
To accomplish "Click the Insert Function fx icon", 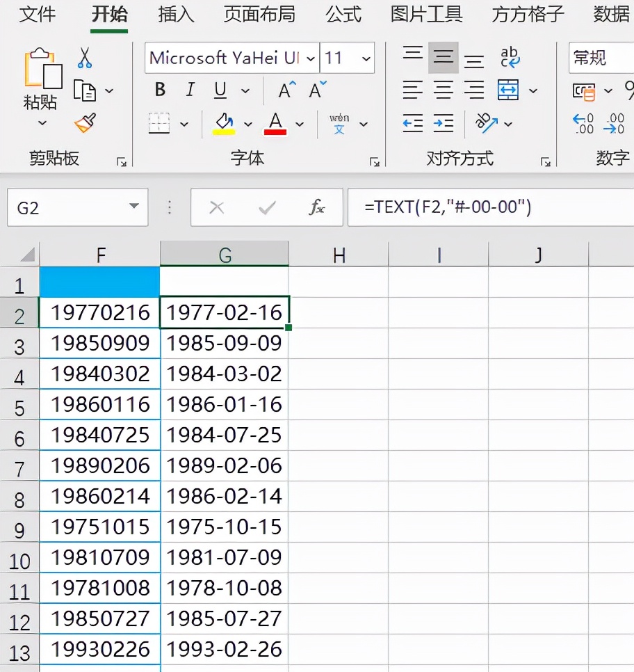I will tap(316, 207).
